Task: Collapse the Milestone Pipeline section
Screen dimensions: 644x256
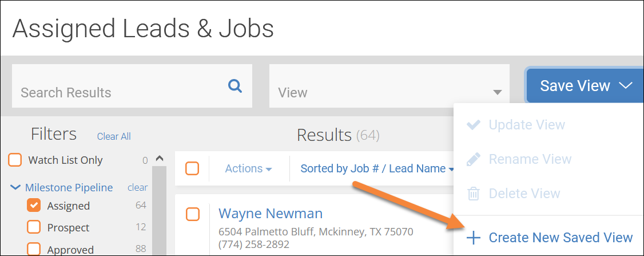Action: [15, 188]
